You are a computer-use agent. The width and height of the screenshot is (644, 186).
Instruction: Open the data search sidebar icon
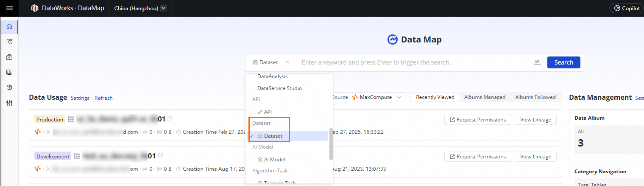[x=9, y=42]
